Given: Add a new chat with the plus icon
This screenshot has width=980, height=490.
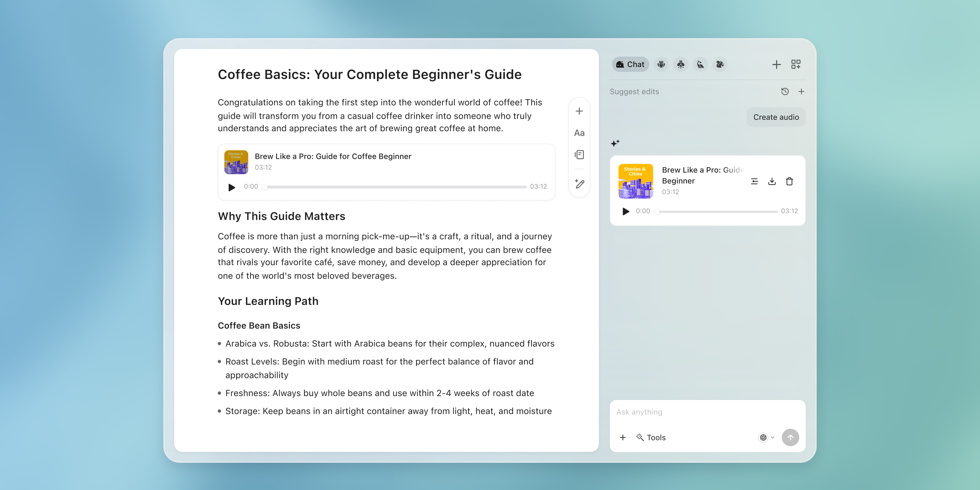Looking at the screenshot, I should tap(776, 64).
